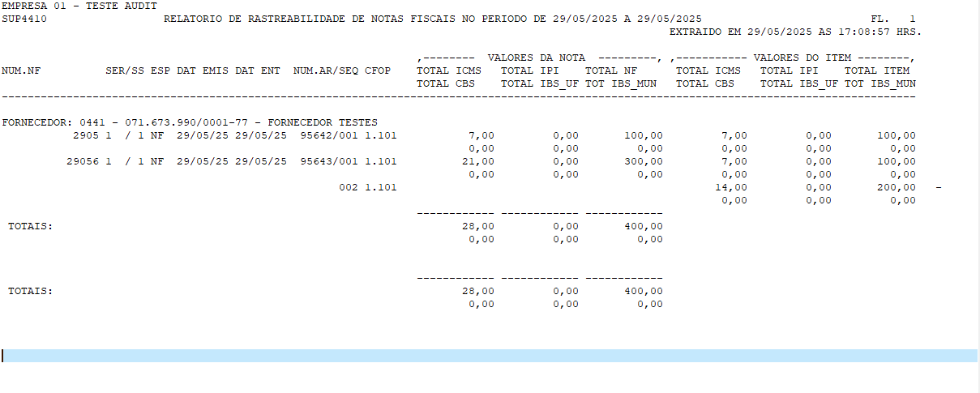Click the 'DAT EMIS' column header

tap(203, 71)
